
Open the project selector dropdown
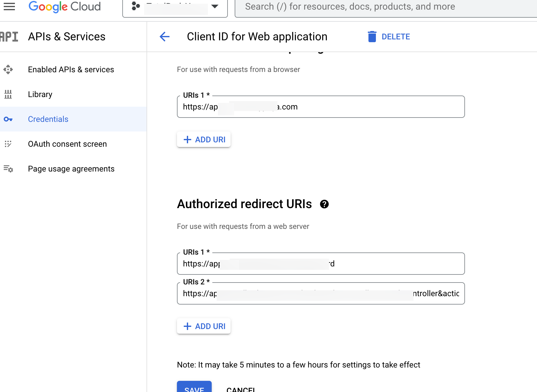pos(175,7)
